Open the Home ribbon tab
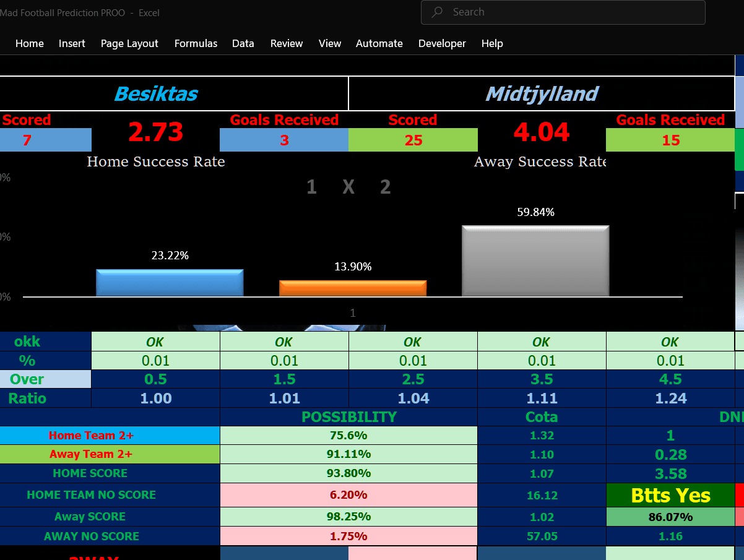This screenshot has height=560, width=744. (x=30, y=43)
